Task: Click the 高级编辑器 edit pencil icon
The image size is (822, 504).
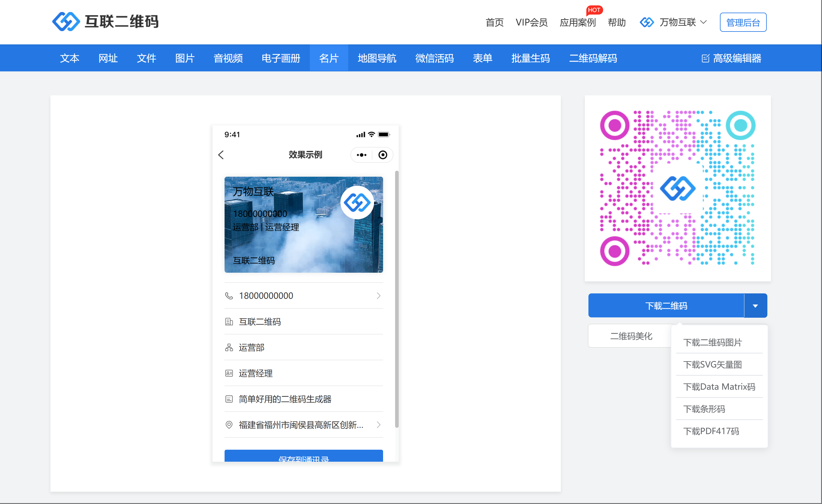Action: pos(705,58)
